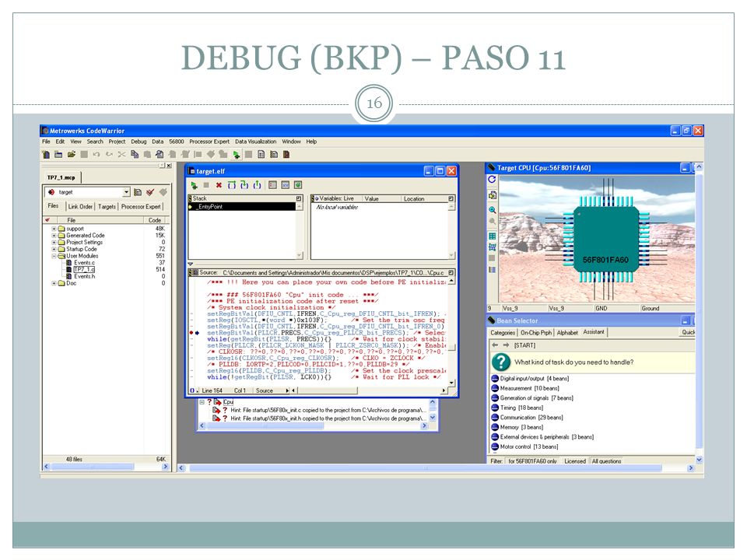Image resolution: width=747 pixels, height=560 pixels.
Task: Click the forward arrow in Bean Selector assistant
Action: [x=506, y=345]
